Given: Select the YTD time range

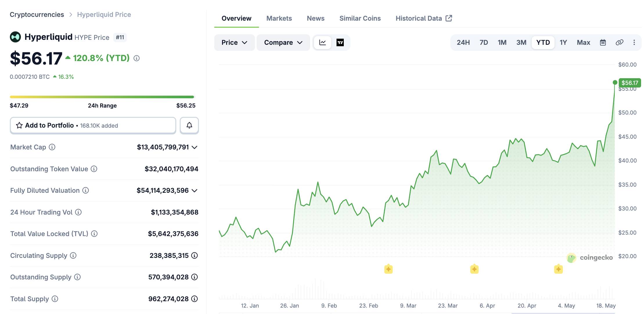Looking at the screenshot, I should pos(543,42).
